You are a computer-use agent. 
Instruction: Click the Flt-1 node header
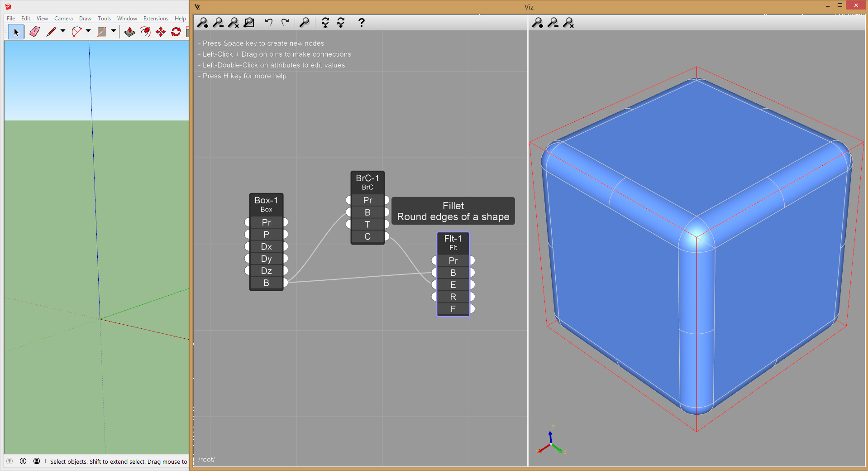pyautogui.click(x=453, y=242)
